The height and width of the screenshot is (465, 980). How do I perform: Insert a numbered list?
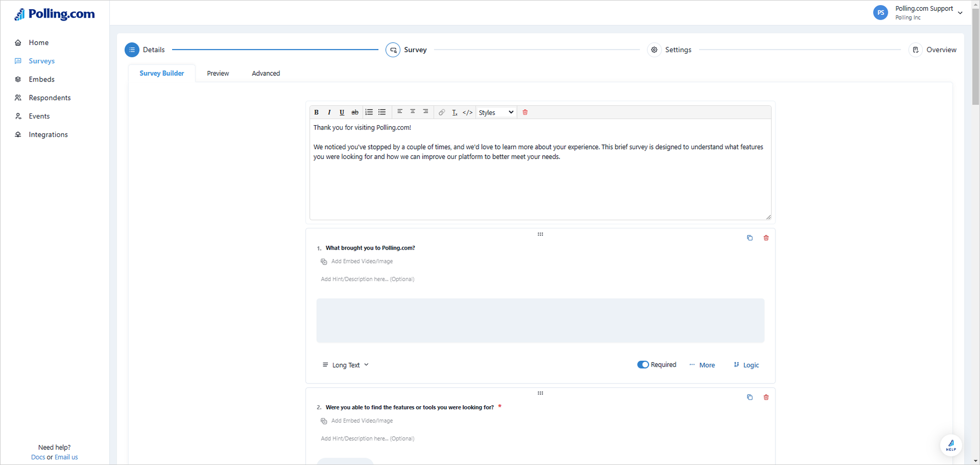369,112
